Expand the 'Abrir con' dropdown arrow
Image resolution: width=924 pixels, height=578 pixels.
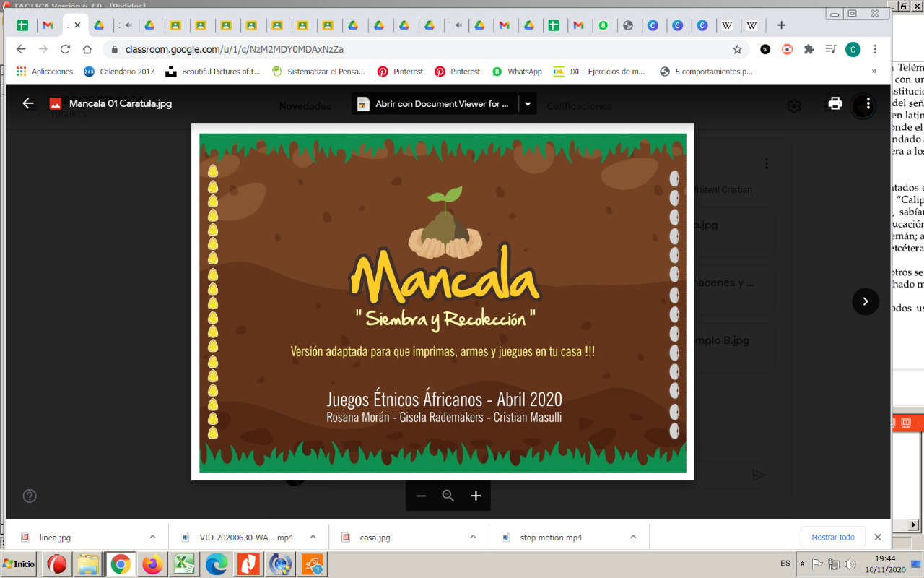528,104
